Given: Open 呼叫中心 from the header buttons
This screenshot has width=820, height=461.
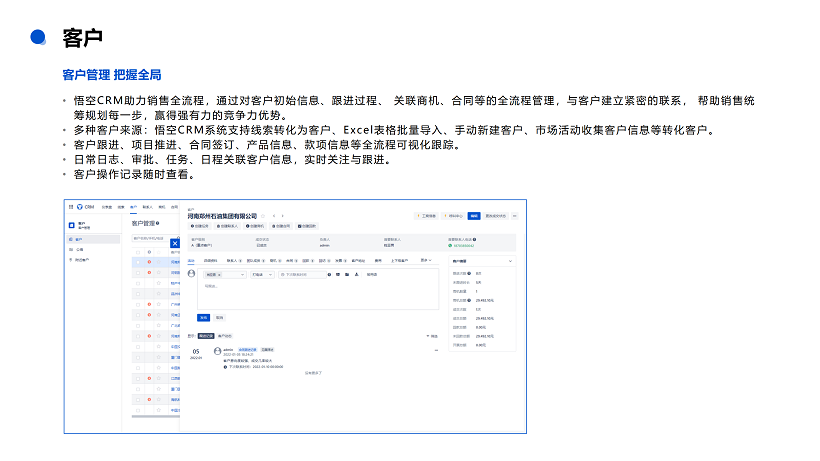Looking at the screenshot, I should pos(453,216).
